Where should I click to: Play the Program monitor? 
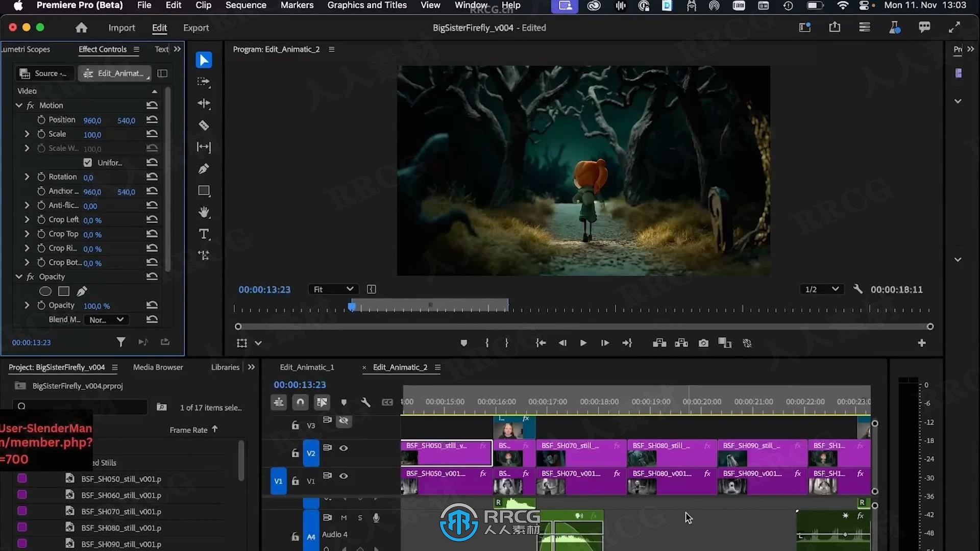coord(583,343)
